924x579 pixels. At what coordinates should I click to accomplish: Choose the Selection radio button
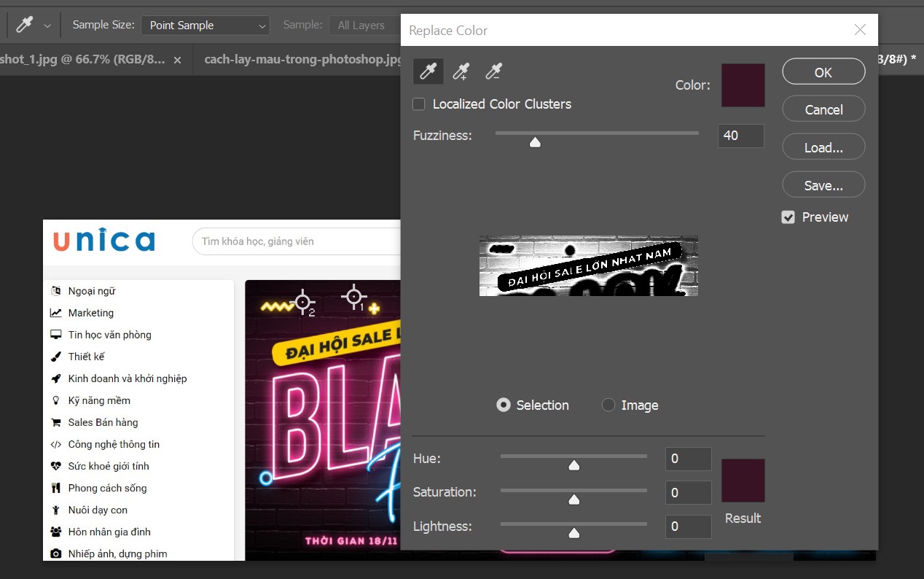point(504,405)
